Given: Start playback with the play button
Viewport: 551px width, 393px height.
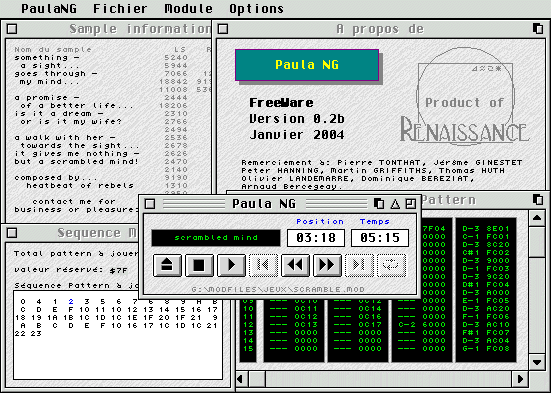Looking at the screenshot, I should coord(231,265).
